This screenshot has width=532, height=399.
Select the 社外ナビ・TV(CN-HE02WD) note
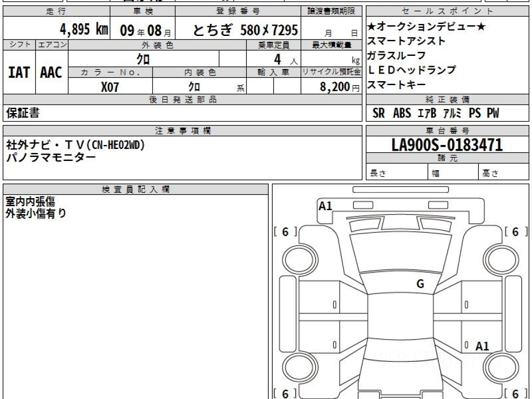[x=75, y=145]
